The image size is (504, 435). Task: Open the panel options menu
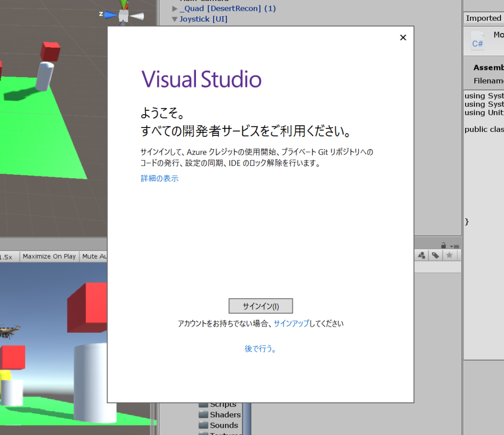point(455,246)
